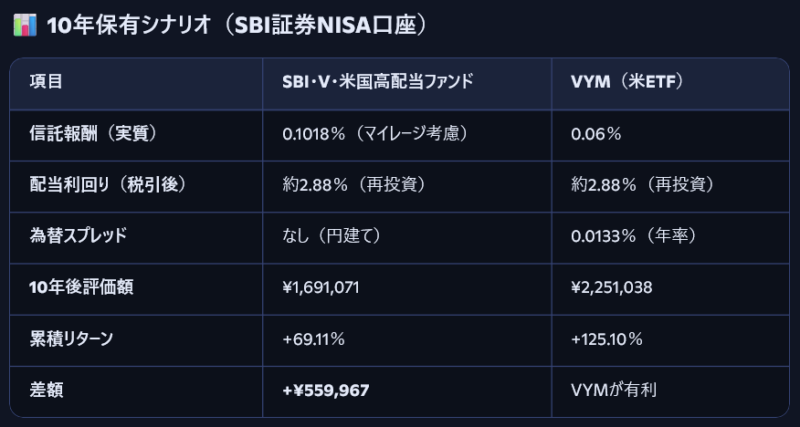The height and width of the screenshot is (427, 800).
Task: Click the VYMが有利 cell
Action: (613, 390)
